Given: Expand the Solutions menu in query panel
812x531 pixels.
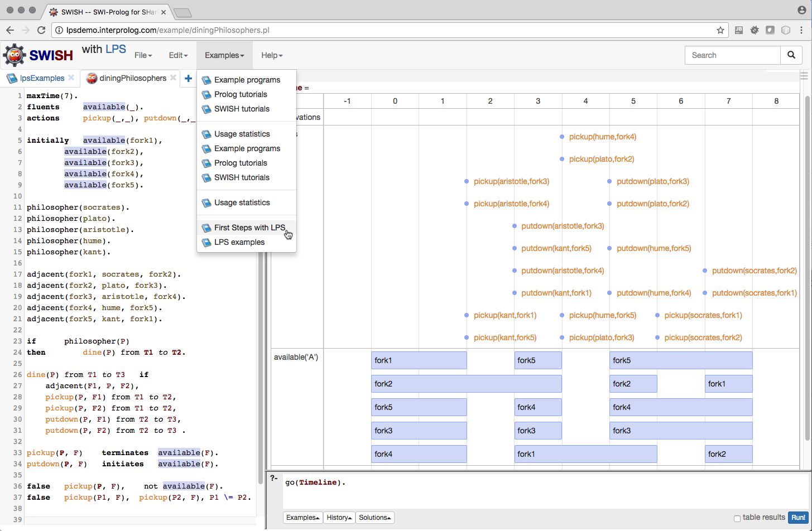Looking at the screenshot, I should pyautogui.click(x=375, y=518).
